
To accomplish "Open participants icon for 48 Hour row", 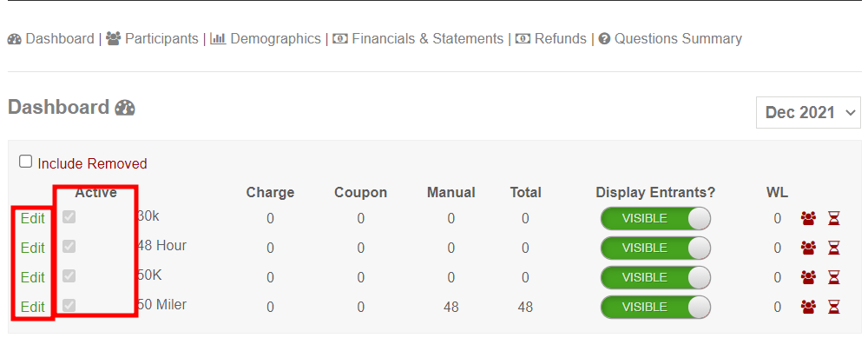I will [808, 249].
